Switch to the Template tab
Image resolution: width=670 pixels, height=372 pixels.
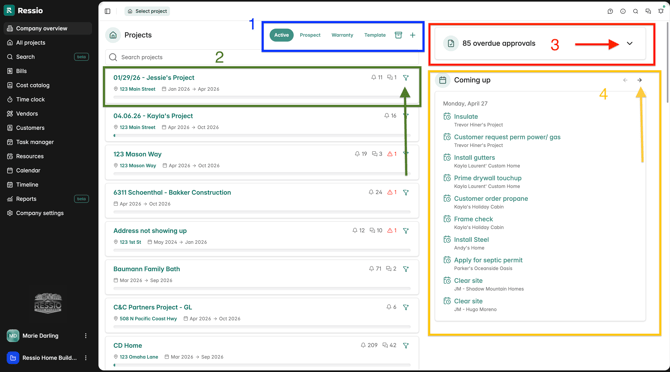point(375,35)
